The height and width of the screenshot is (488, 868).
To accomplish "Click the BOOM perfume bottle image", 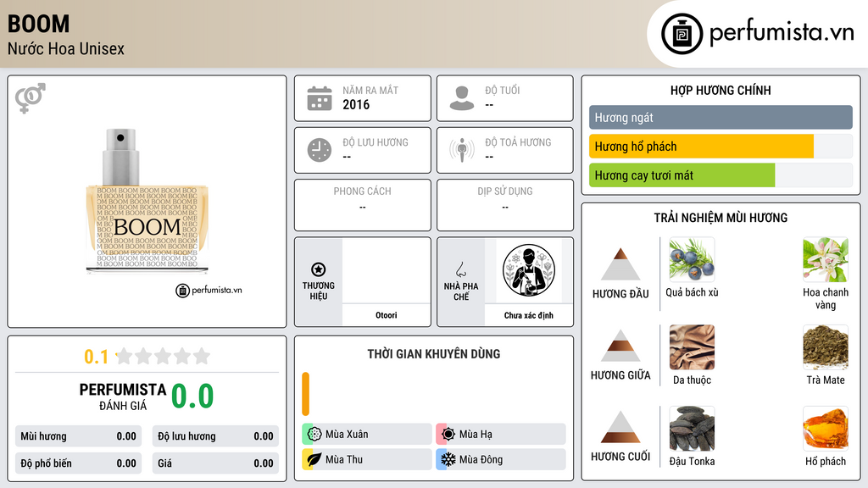I will 147,202.
